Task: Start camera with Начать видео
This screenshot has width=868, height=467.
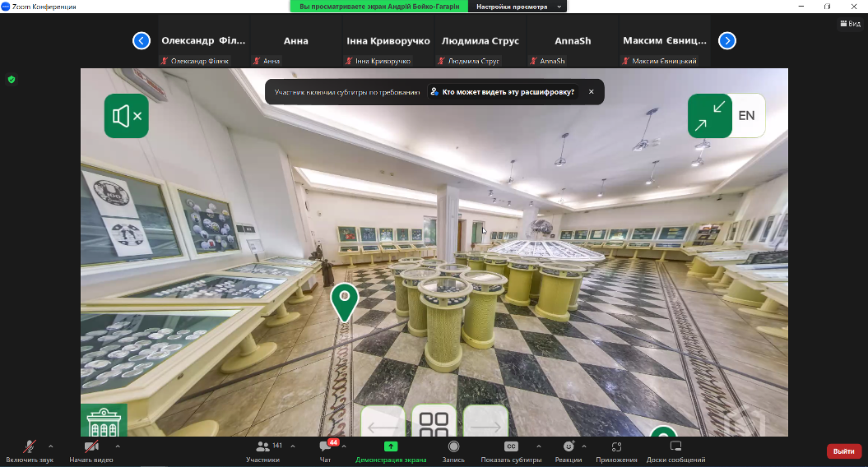Action: coord(91,451)
